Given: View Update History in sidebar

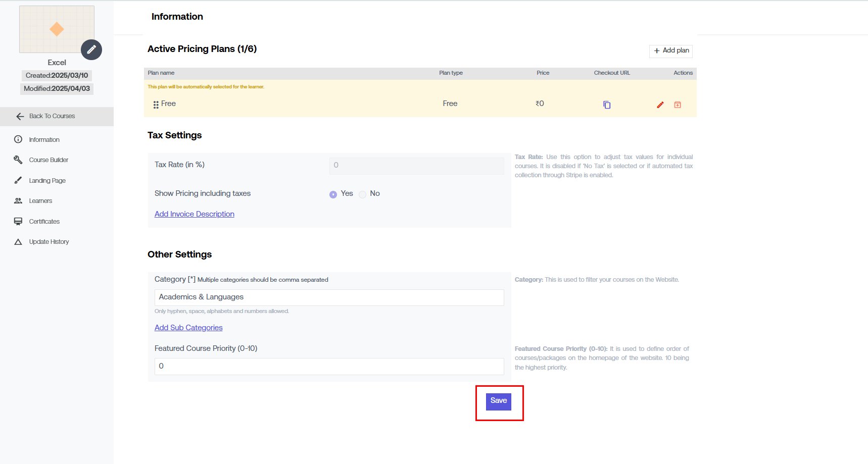Looking at the screenshot, I should tap(49, 242).
